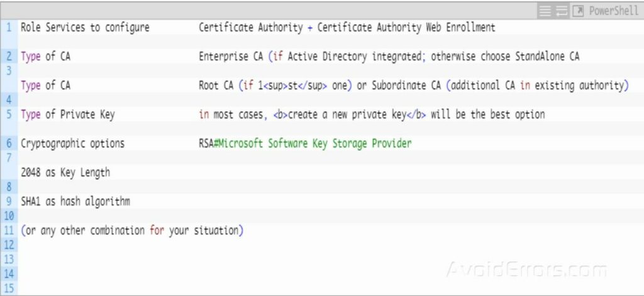
Task: Click line number 1 in gutter
Action: pos(9,28)
